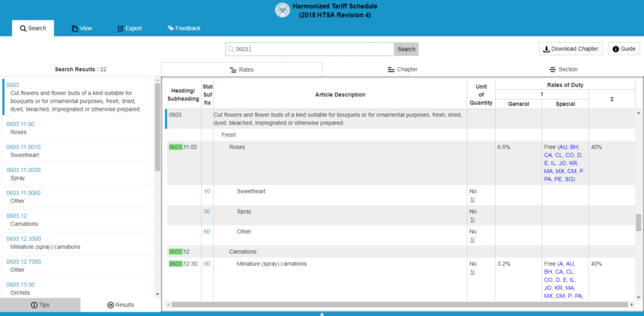This screenshot has width=644, height=316.
Task: Click the rates table scroll down arrow
Action: 638,297
